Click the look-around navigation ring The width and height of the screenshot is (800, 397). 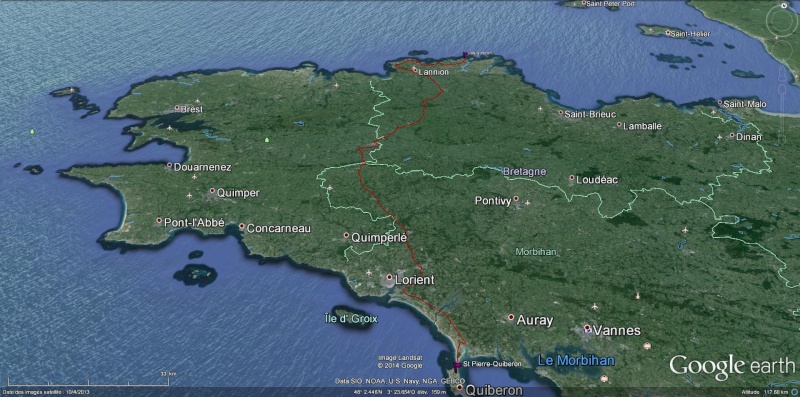click(x=781, y=21)
